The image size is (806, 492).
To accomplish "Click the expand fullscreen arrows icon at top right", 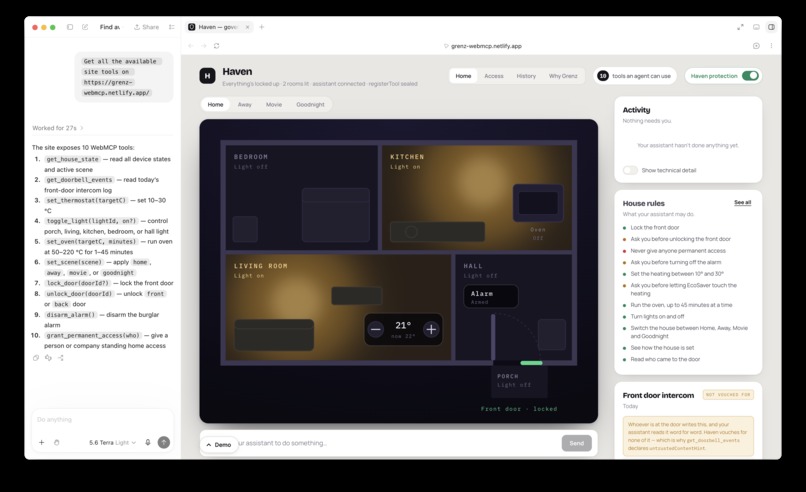I will pyautogui.click(x=740, y=27).
